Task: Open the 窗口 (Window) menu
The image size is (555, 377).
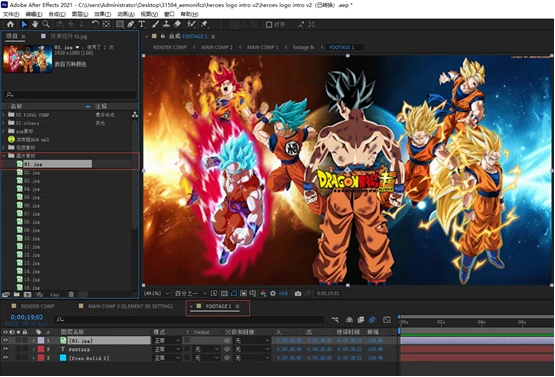Action: pos(169,14)
